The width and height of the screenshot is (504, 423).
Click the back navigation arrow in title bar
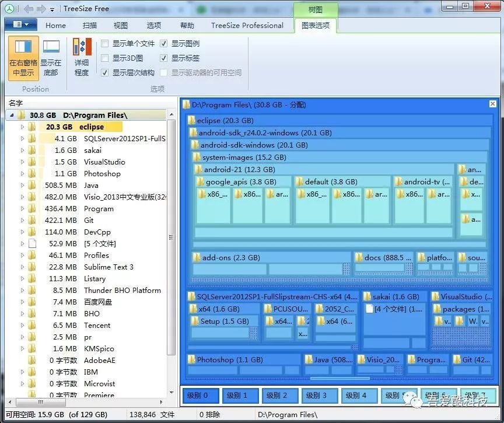29,9
